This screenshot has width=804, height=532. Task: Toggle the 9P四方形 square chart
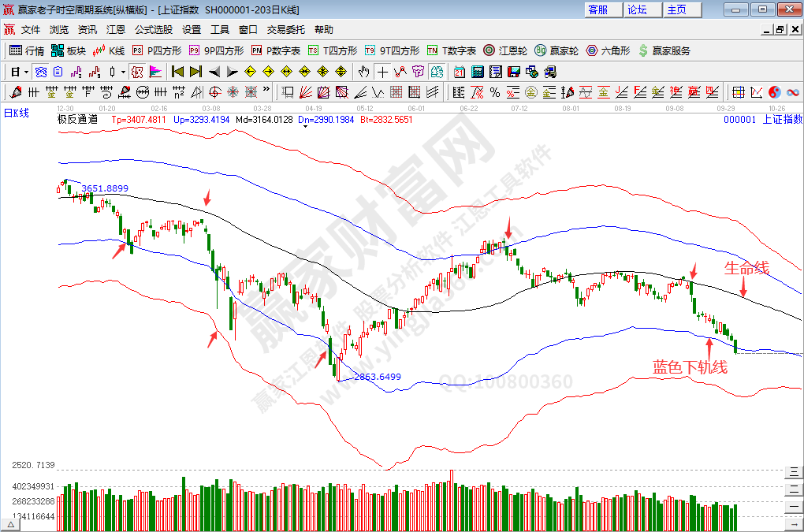point(216,50)
